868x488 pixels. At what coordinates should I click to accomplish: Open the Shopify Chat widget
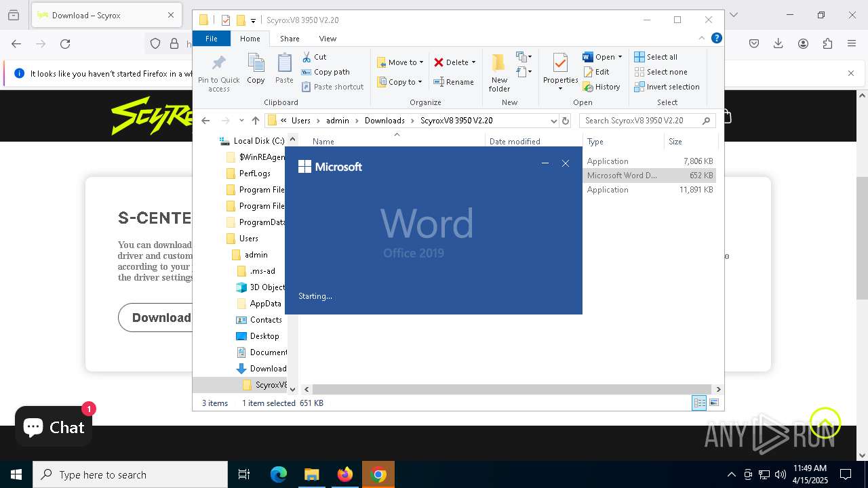[x=54, y=426]
